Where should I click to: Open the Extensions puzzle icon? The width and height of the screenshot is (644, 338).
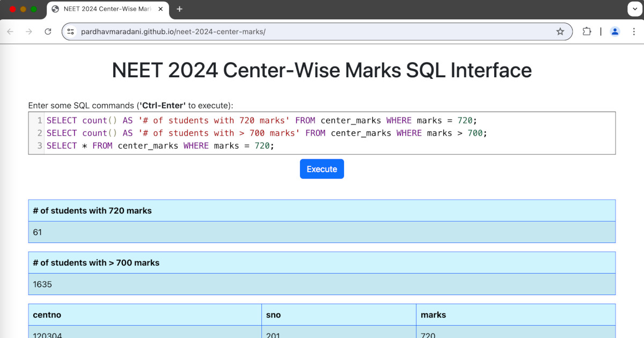click(587, 32)
